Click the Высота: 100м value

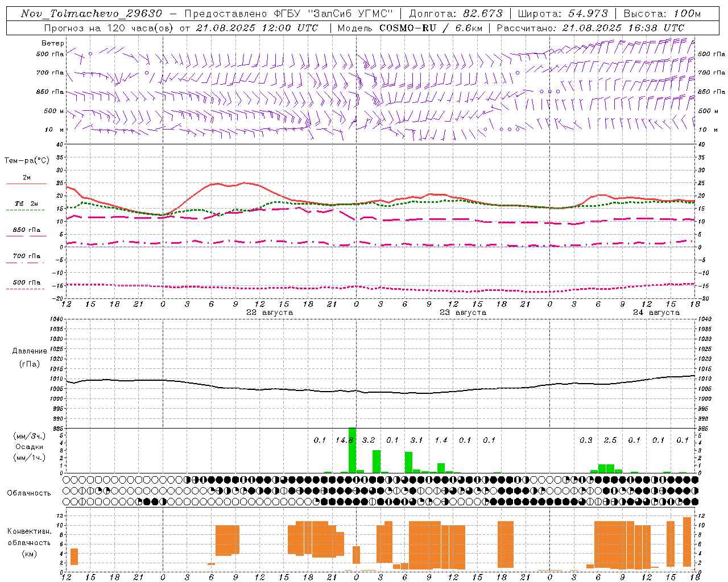tap(662, 14)
